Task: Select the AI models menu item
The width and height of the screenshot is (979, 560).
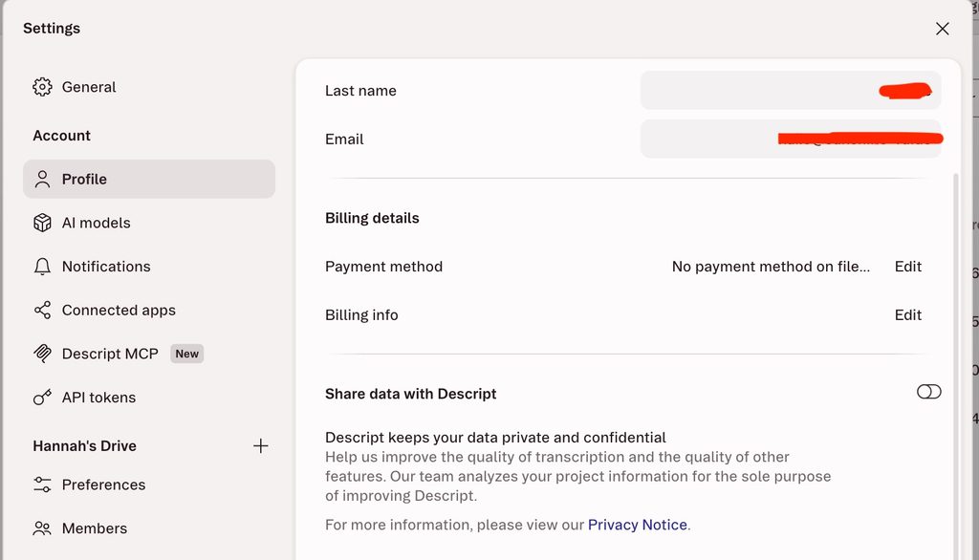Action: (149, 223)
